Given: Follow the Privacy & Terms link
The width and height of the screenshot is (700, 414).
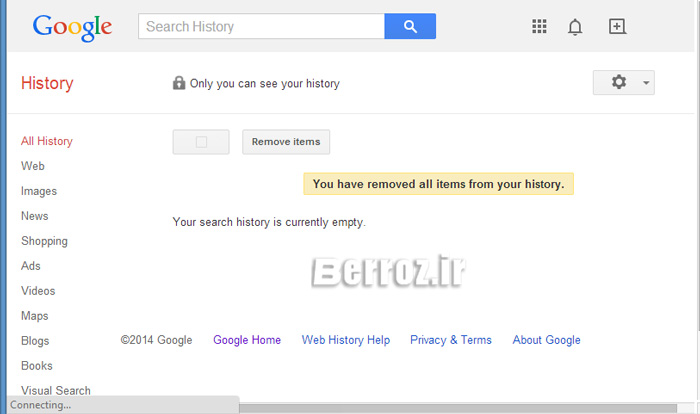Looking at the screenshot, I should tap(451, 340).
